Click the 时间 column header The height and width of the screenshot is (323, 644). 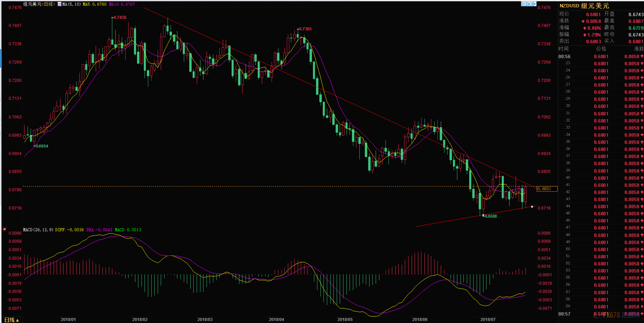pyautogui.click(x=564, y=49)
